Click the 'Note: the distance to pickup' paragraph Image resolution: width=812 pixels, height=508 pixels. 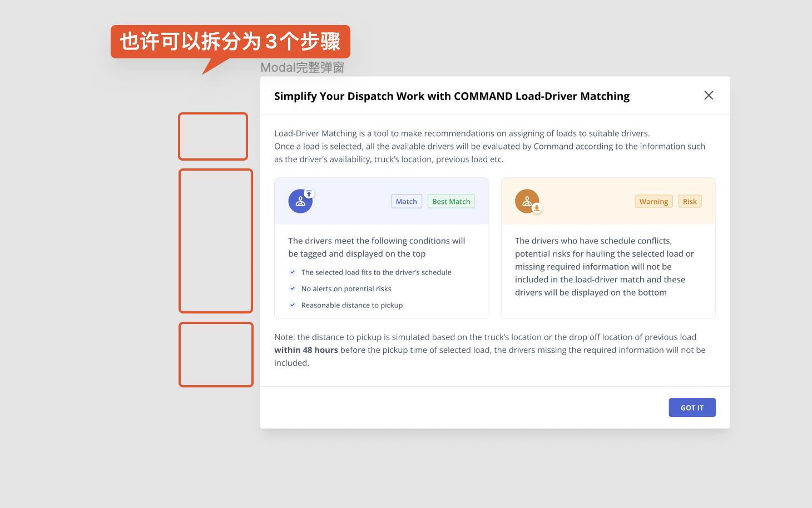point(490,350)
